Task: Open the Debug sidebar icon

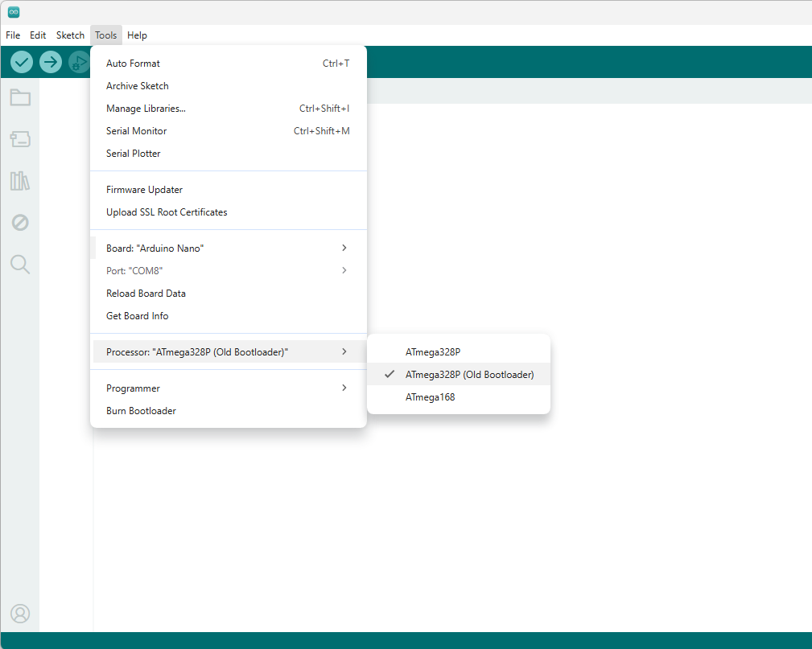Action: [20, 223]
